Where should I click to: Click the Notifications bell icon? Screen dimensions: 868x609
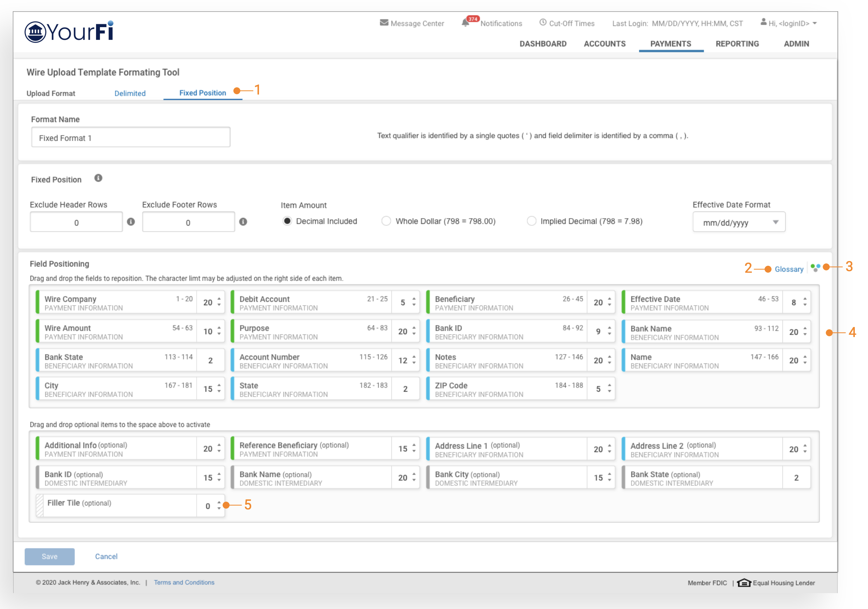coord(465,23)
